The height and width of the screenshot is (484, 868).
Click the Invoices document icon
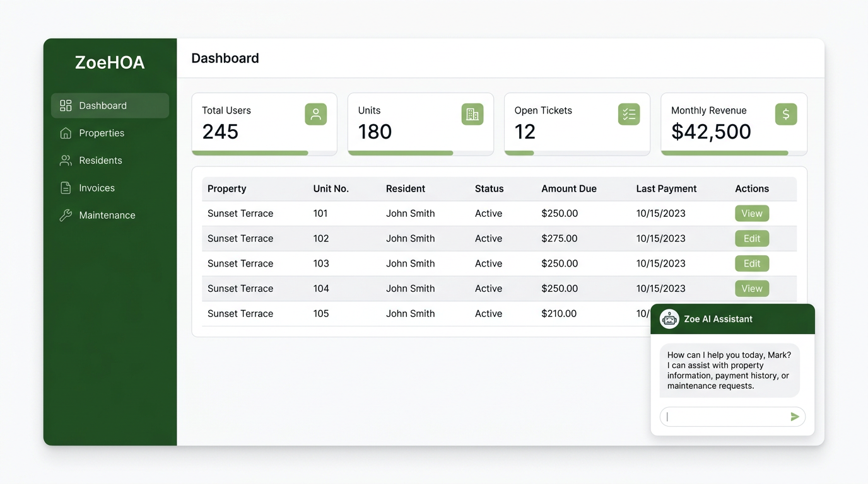(66, 188)
